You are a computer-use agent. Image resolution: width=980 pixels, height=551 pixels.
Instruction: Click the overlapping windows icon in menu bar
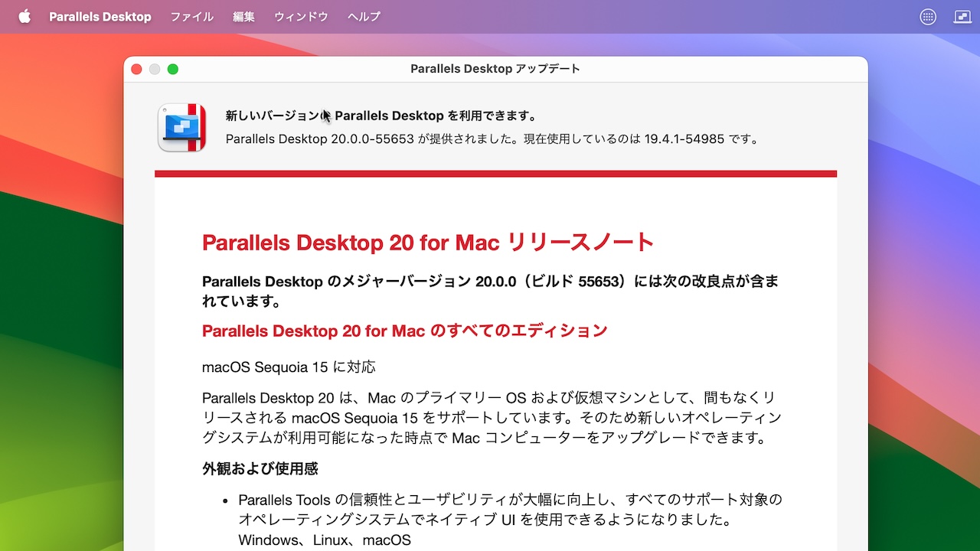[x=962, y=17]
